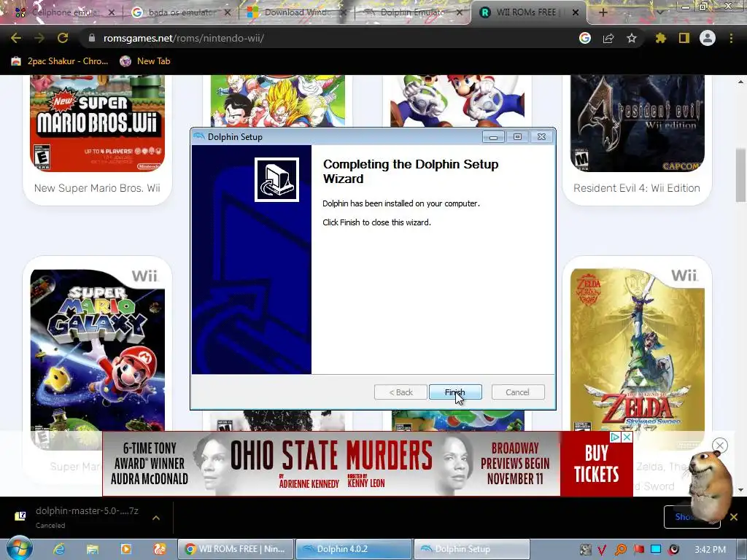Go back in Chrome browser history
Image resolution: width=747 pixels, height=560 pixels.
16,38
